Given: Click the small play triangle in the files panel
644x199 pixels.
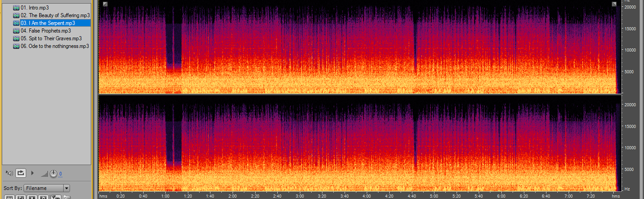Looking at the screenshot, I should (33, 173).
